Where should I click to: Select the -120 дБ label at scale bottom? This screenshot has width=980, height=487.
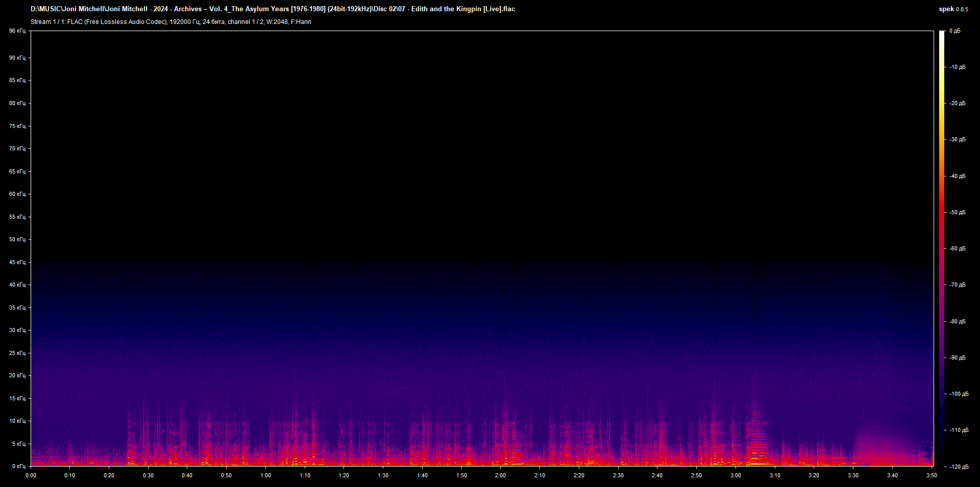coord(959,467)
